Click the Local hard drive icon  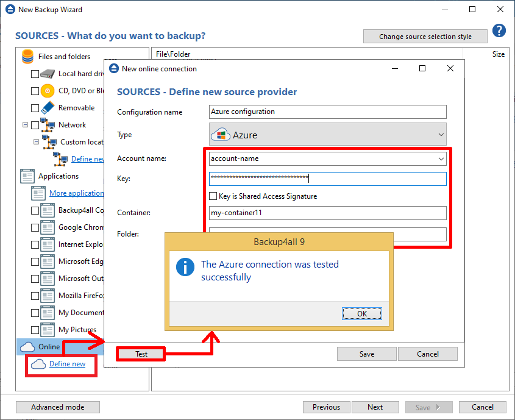[x=48, y=74]
